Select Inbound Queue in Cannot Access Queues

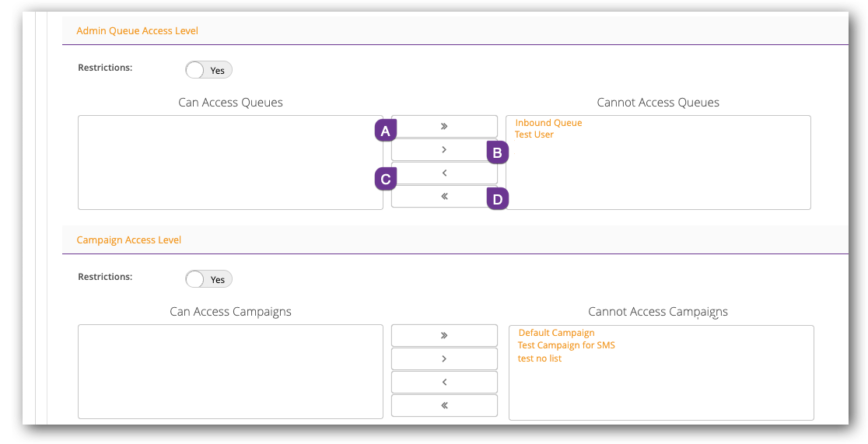click(x=548, y=123)
